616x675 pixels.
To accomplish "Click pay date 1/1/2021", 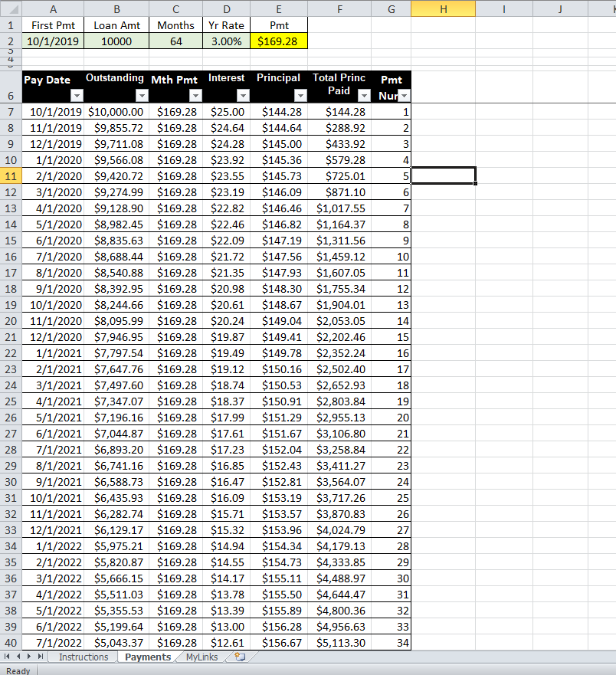I will [x=53, y=353].
